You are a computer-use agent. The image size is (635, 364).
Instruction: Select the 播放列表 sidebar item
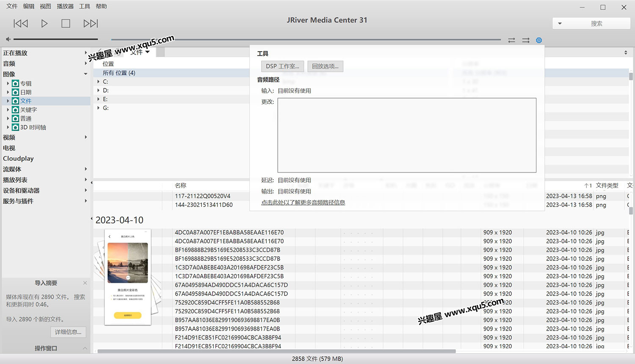(15, 180)
